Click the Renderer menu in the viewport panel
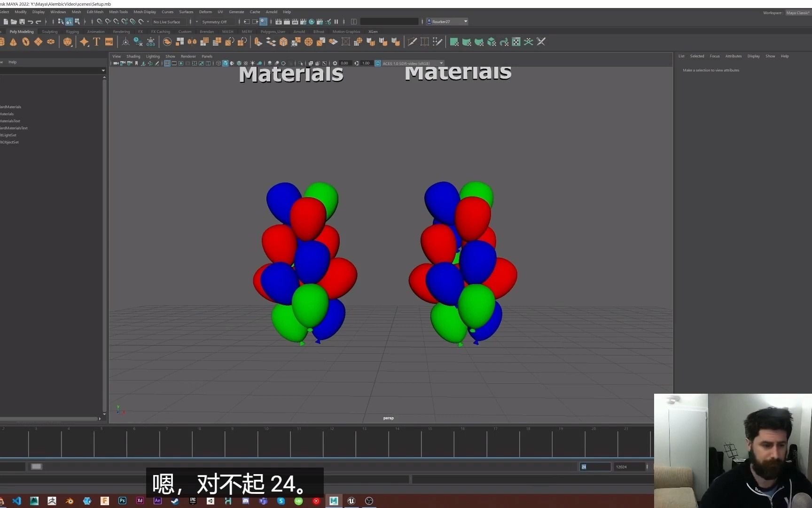This screenshot has height=508, width=812. pos(188,56)
